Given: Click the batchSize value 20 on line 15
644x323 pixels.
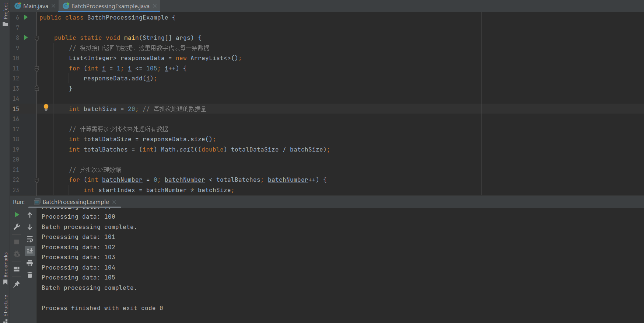Looking at the screenshot, I should point(131,109).
